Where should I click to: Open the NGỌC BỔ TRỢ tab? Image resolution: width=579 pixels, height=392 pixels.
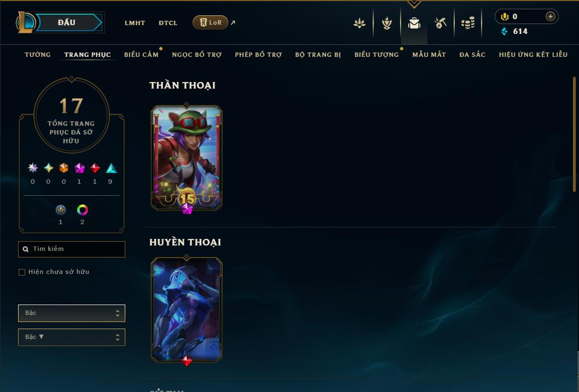click(x=196, y=55)
